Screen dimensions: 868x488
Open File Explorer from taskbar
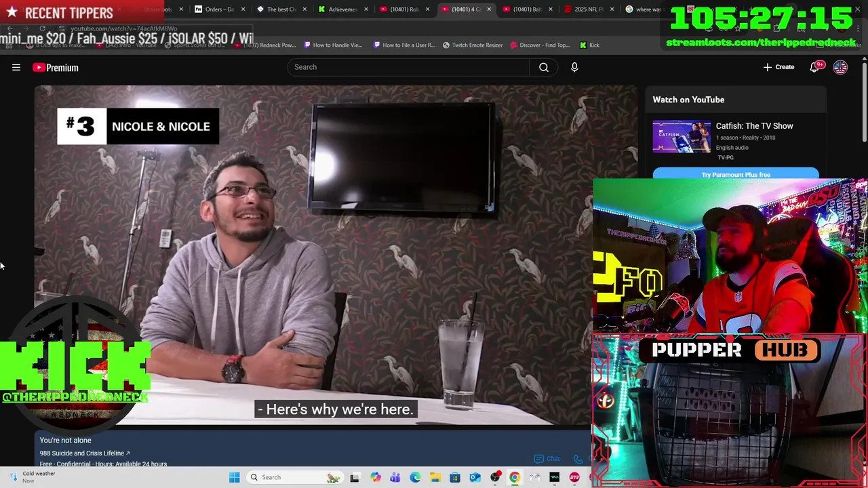(x=435, y=477)
